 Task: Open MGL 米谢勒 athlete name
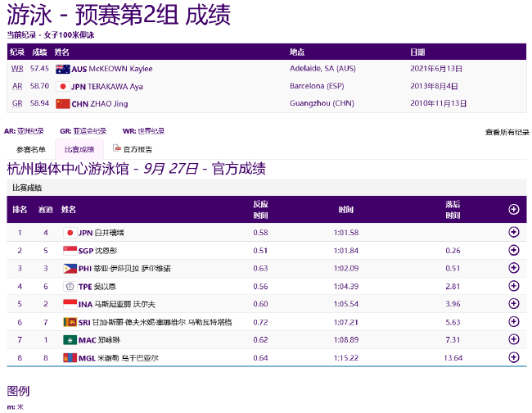[119, 358]
